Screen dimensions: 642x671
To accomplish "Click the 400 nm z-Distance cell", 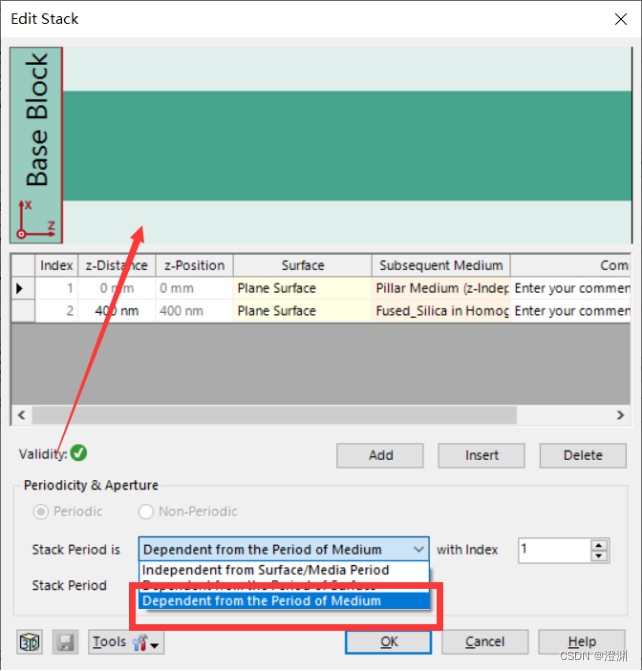I will pyautogui.click(x=117, y=311).
